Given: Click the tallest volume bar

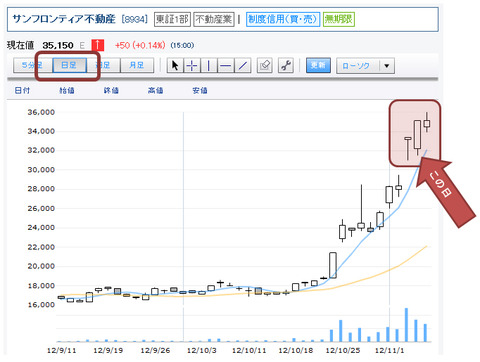Looking at the screenshot, I should click(406, 325).
